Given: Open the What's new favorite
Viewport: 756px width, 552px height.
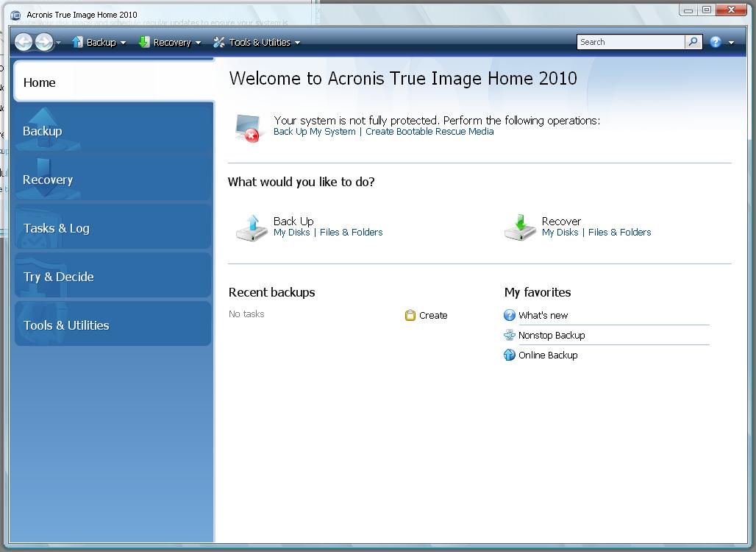Looking at the screenshot, I should click(543, 315).
